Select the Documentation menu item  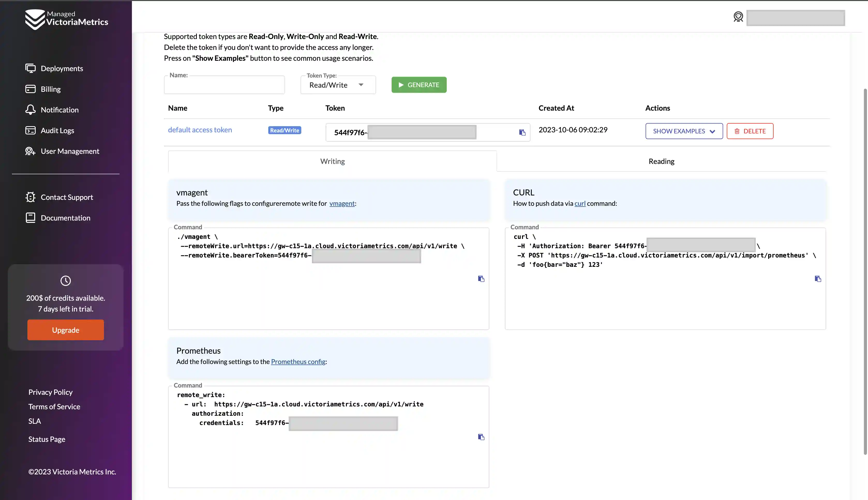(66, 217)
